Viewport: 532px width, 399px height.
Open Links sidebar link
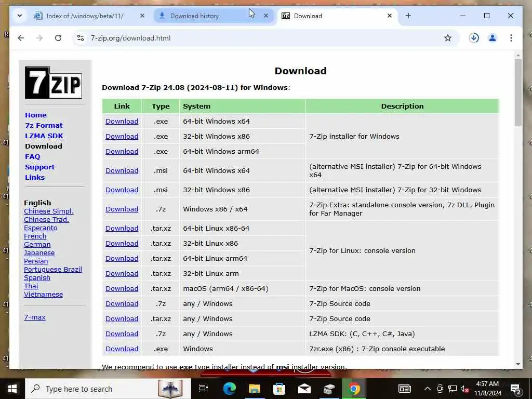pos(35,178)
